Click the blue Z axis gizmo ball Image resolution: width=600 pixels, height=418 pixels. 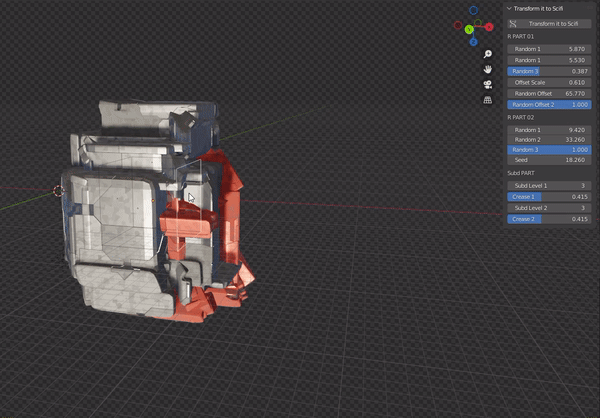473,42
